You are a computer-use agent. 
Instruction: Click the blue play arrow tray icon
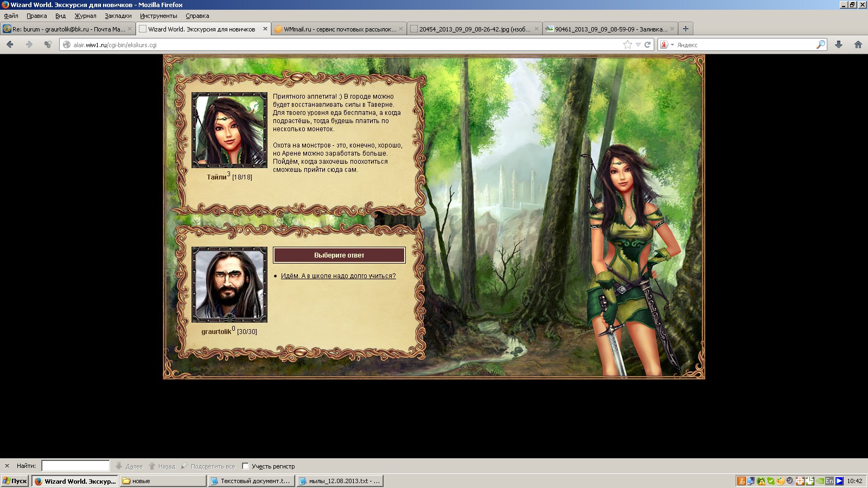point(839,481)
